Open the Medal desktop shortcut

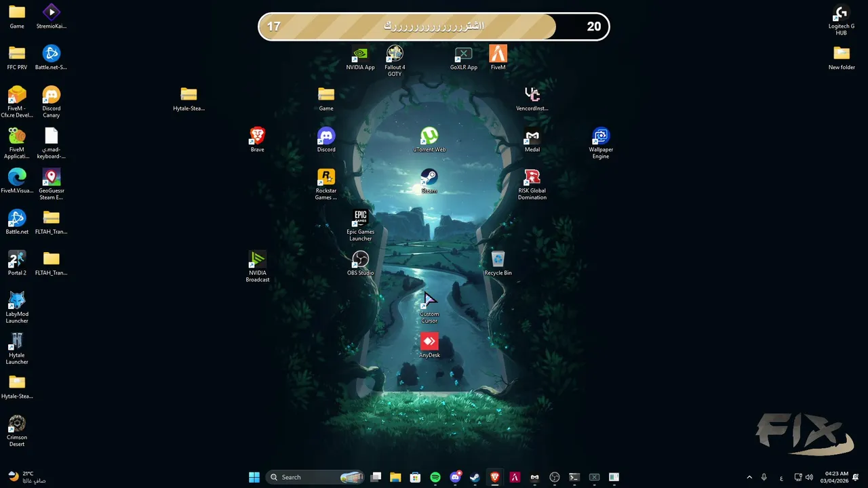point(532,140)
